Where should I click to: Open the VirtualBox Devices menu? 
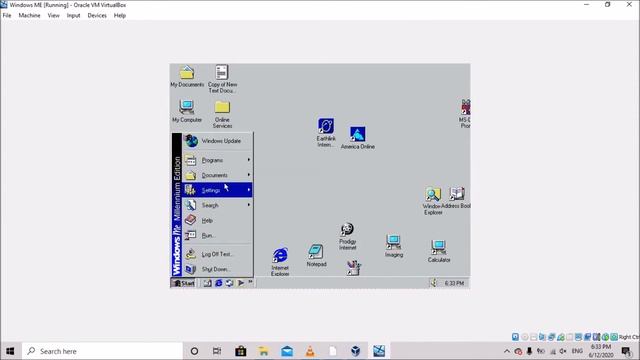[97, 16]
